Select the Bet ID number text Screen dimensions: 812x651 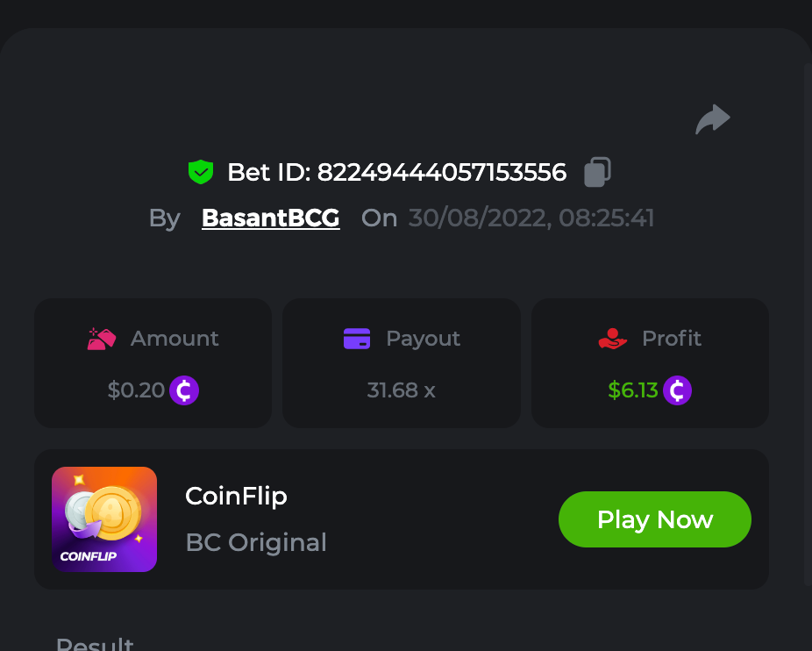(441, 172)
